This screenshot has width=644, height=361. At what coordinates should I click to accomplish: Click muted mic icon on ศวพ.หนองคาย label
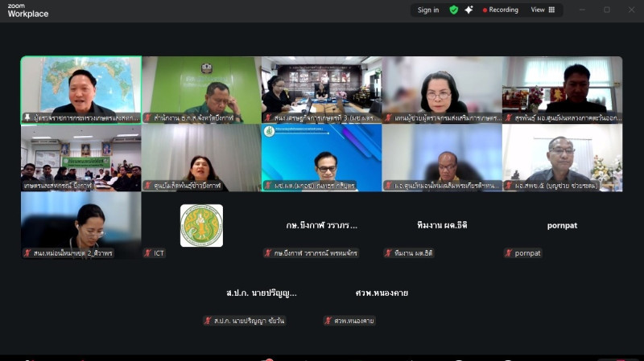pyautogui.click(x=328, y=321)
